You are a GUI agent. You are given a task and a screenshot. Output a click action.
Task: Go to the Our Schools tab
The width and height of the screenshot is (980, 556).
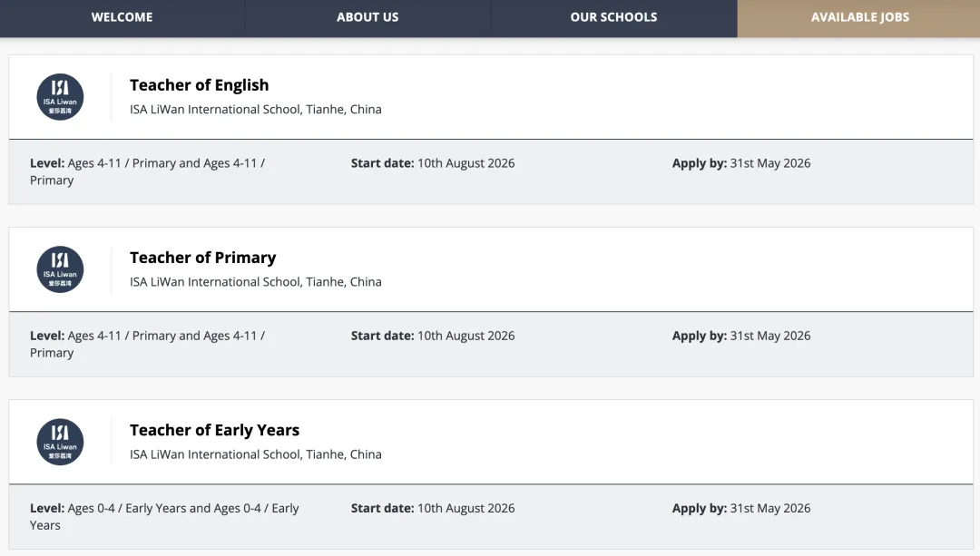coord(613,17)
